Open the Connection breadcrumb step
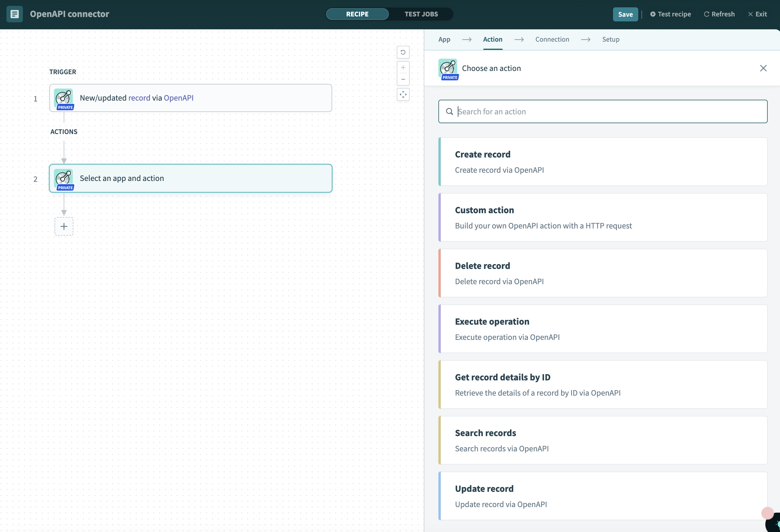Viewport: 780px width, 532px height. (x=552, y=39)
